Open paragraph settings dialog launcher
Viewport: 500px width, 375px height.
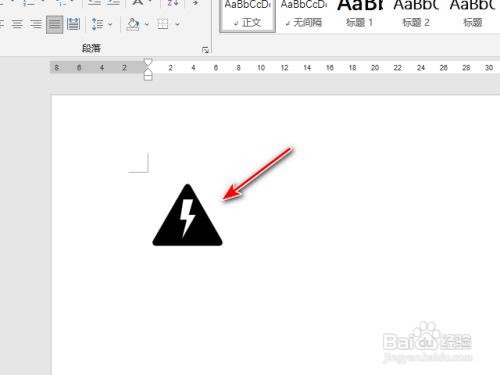click(205, 50)
